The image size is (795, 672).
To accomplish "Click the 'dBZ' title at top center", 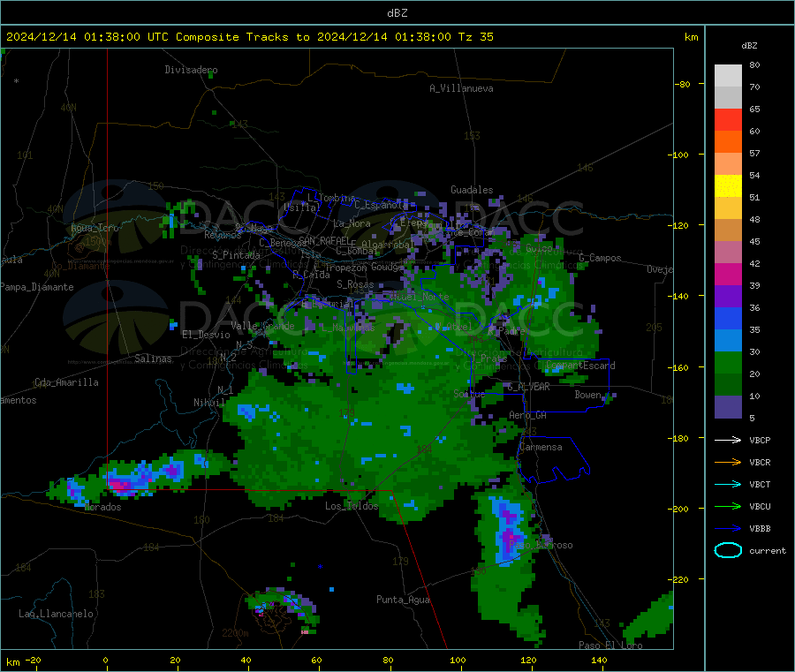I will tap(397, 13).
